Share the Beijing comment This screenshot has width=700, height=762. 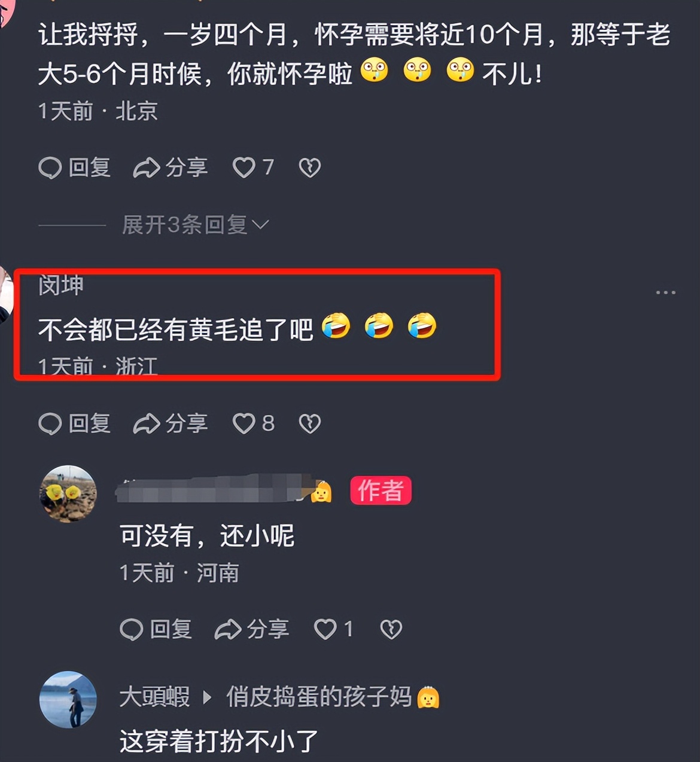pyautogui.click(x=171, y=167)
